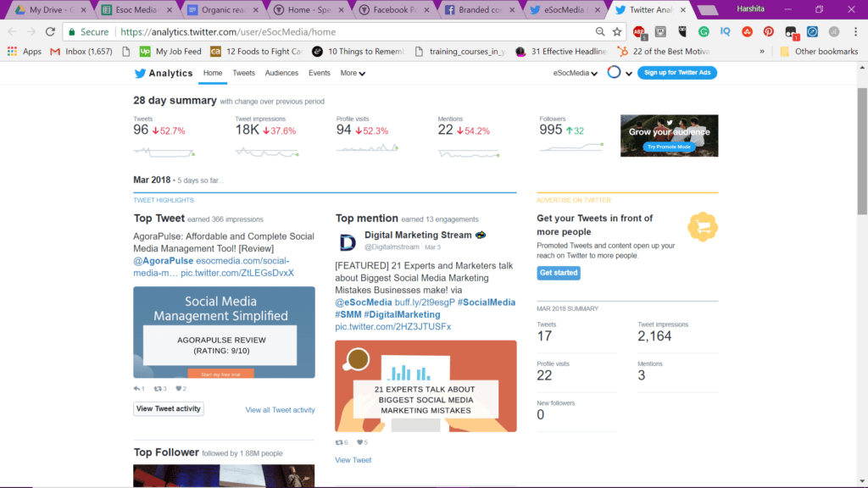868x488 pixels.
Task: Open the IQ extension icon
Action: pyautogui.click(x=726, y=31)
